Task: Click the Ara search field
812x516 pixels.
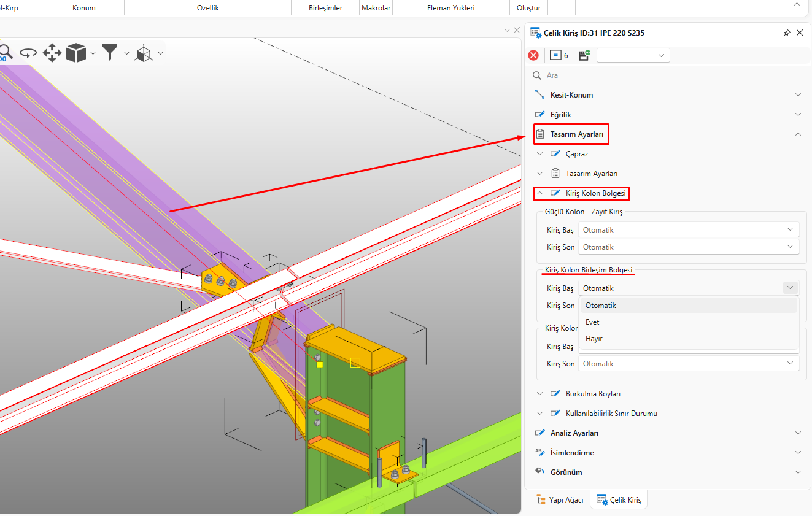Action: (614, 75)
